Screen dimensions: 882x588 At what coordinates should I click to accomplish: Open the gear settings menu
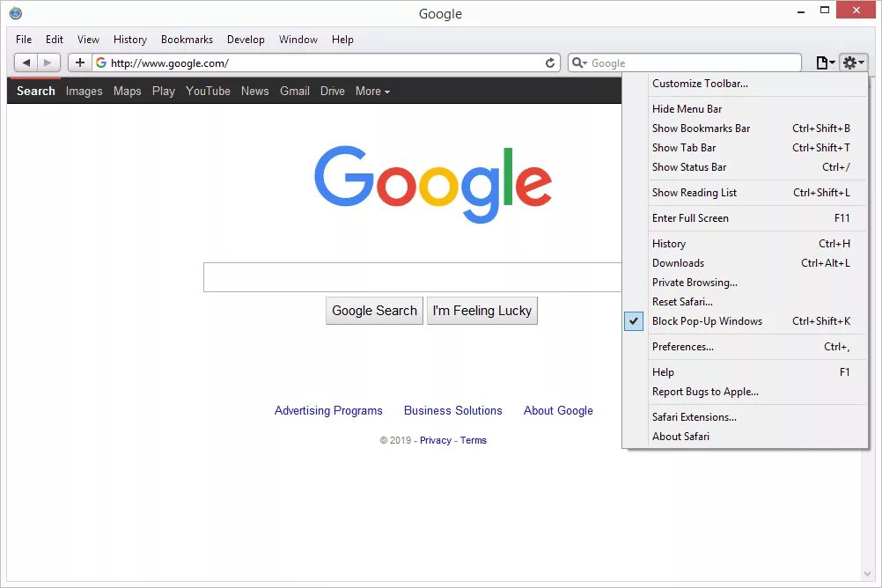853,63
